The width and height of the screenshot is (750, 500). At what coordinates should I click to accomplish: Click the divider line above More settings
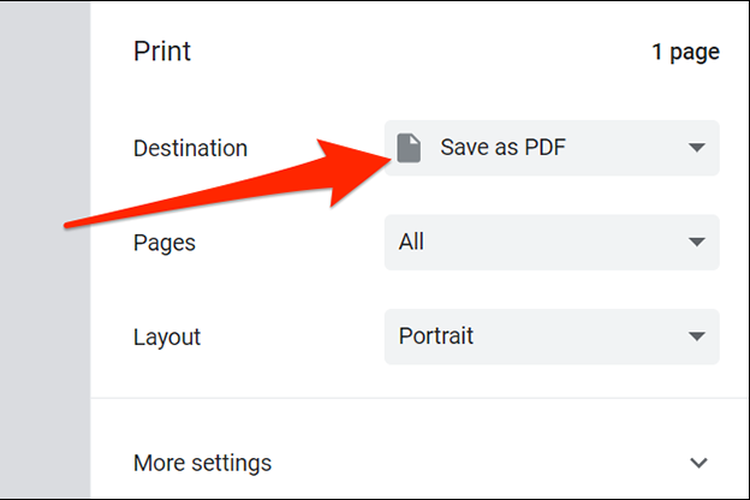pos(420,398)
